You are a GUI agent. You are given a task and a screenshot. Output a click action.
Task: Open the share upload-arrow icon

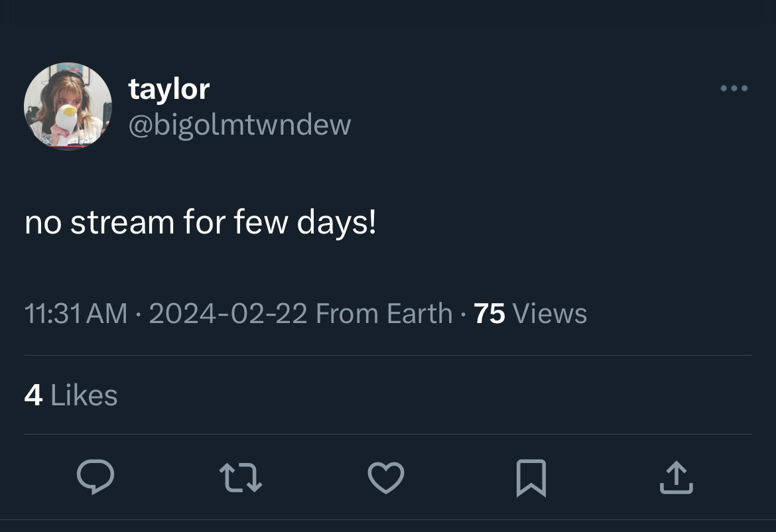pyautogui.click(x=677, y=478)
